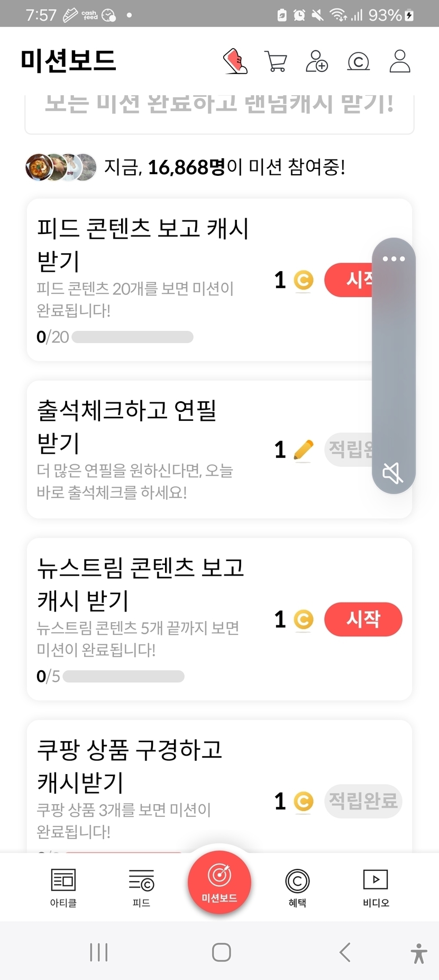The image size is (439, 980).
Task: Tap the feed mission 0/20 progress bar
Action: (x=132, y=337)
